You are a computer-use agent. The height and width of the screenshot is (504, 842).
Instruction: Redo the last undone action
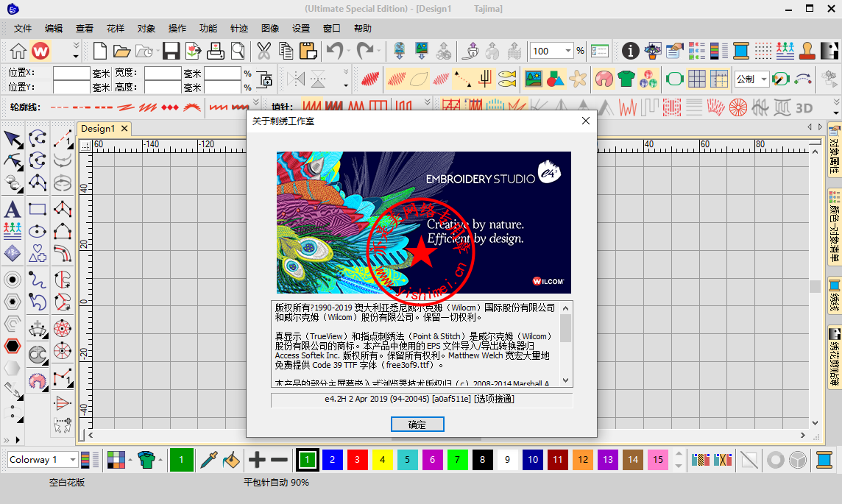click(365, 51)
